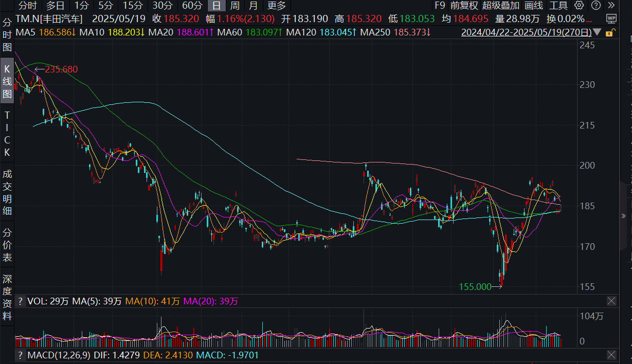Click the closing price 收 185.320 value
Image resolution: width=632 pixels, height=364 pixels.
(177, 19)
